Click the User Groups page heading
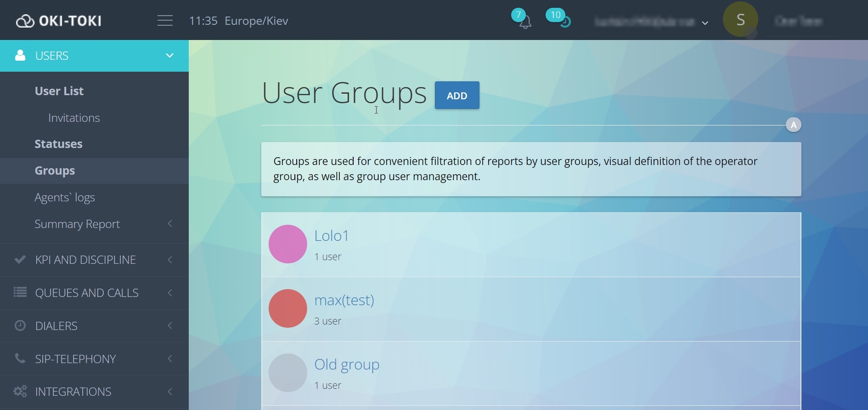Image resolution: width=868 pixels, height=410 pixels. pos(344,94)
